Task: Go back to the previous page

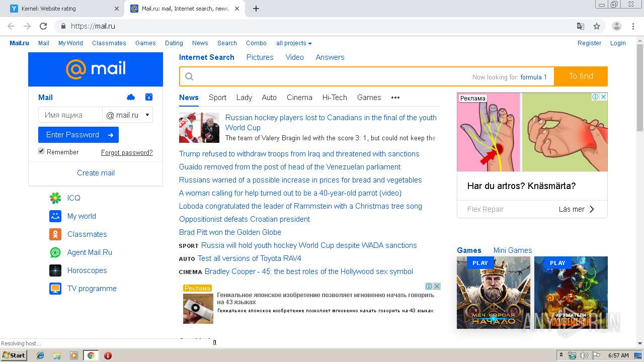Action: [11, 26]
